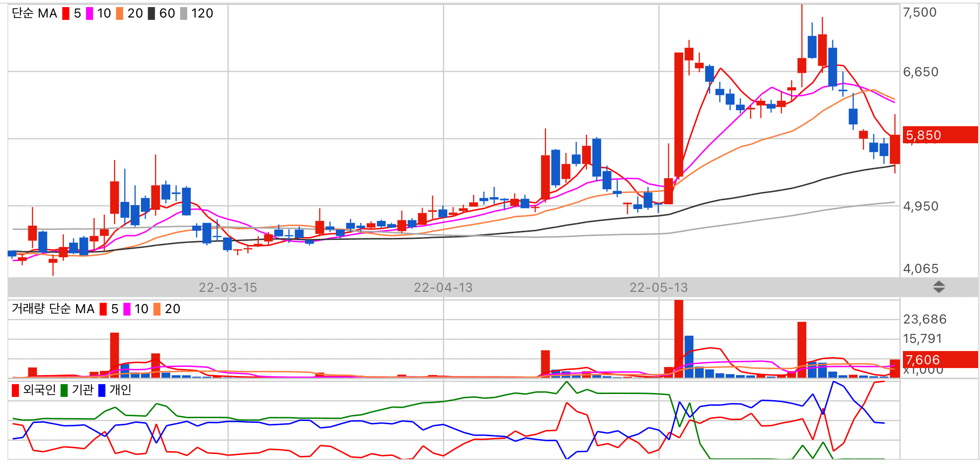The height and width of the screenshot is (464, 980).
Task: Click the 개인 legend label
Action: pos(121,390)
